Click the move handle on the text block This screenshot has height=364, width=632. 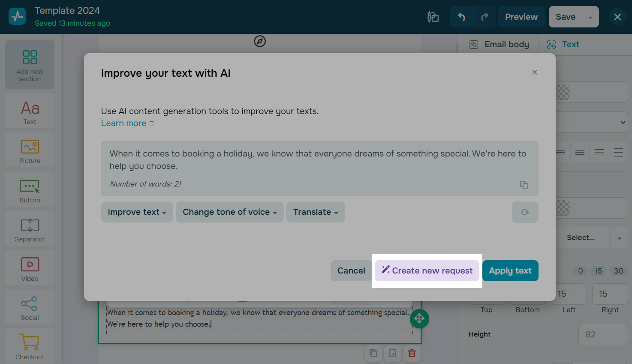click(419, 319)
